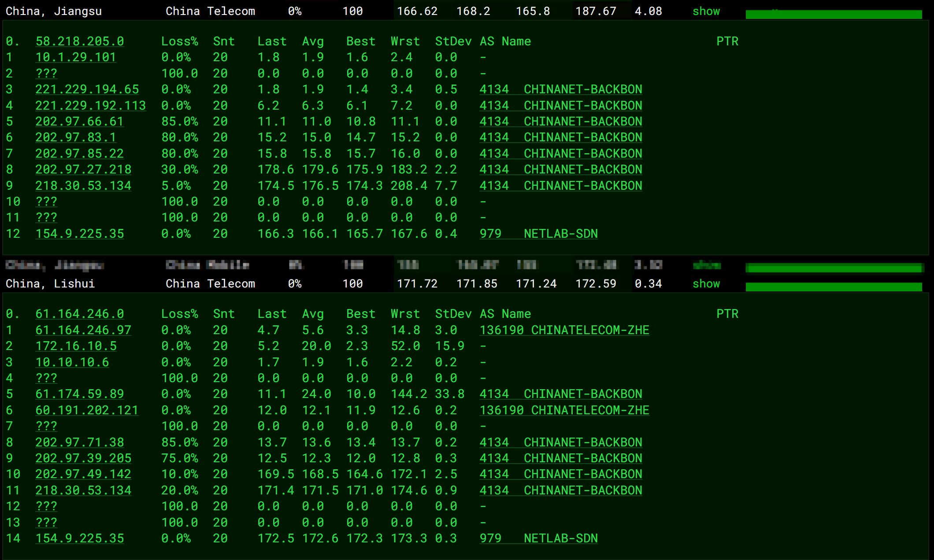The height and width of the screenshot is (560, 934).
Task: Click StDev header in 61.164.246.0 table
Action: 453,314
